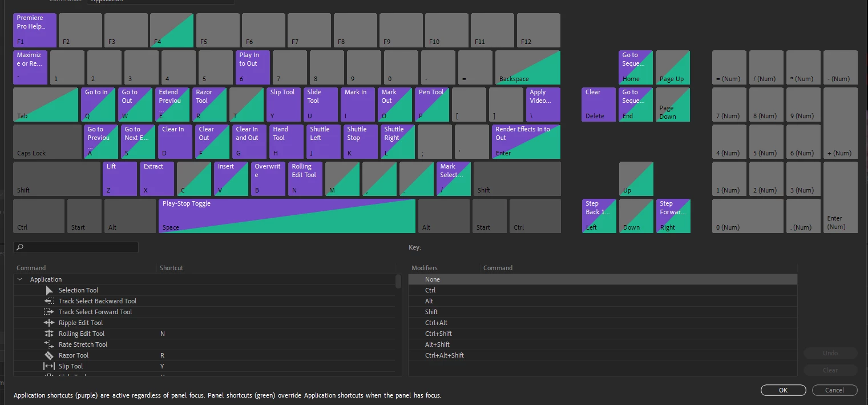The height and width of the screenshot is (405, 868).
Task: Select the Rolling Edit Tool N key
Action: (x=305, y=179)
